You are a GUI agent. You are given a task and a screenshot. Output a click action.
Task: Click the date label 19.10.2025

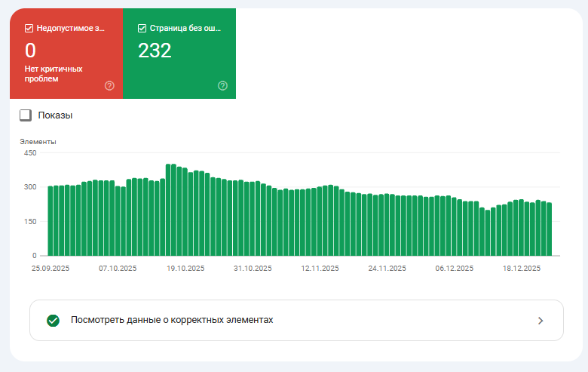click(185, 269)
